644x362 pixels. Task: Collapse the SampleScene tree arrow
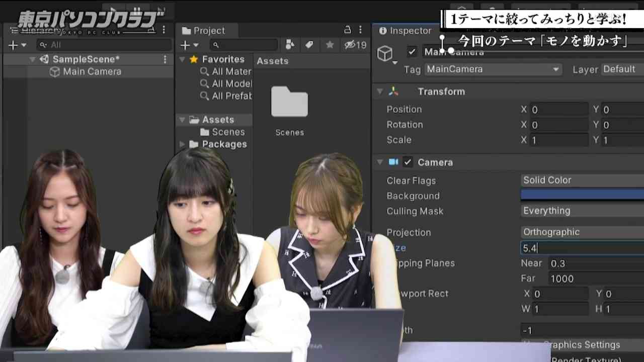pos(33,59)
